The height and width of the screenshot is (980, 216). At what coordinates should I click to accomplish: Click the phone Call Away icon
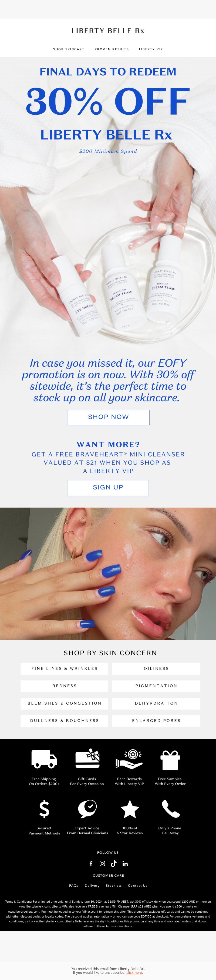tap(170, 809)
